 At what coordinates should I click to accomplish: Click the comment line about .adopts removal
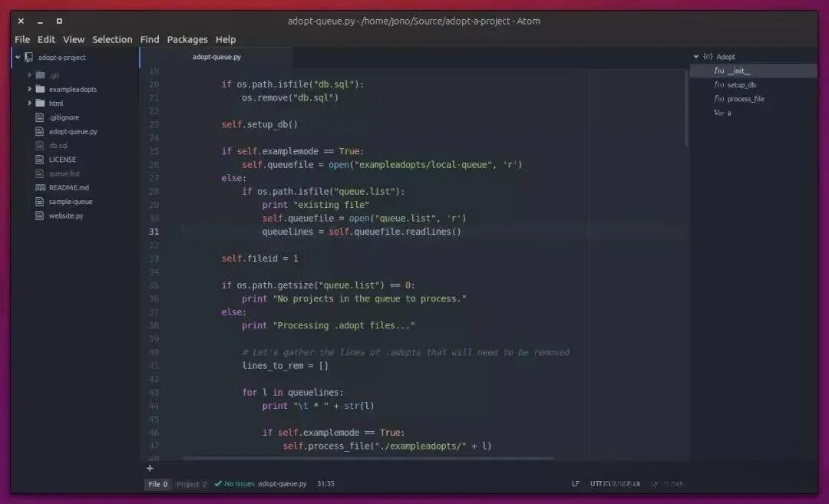point(405,352)
